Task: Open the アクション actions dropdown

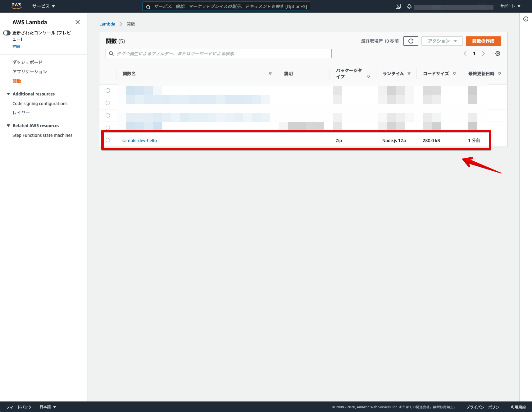Action: tap(442, 41)
